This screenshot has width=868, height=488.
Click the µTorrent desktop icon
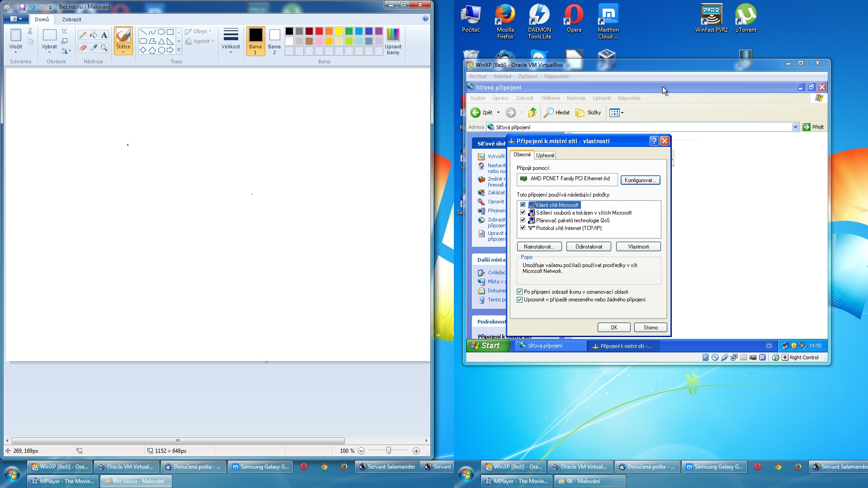745,19
